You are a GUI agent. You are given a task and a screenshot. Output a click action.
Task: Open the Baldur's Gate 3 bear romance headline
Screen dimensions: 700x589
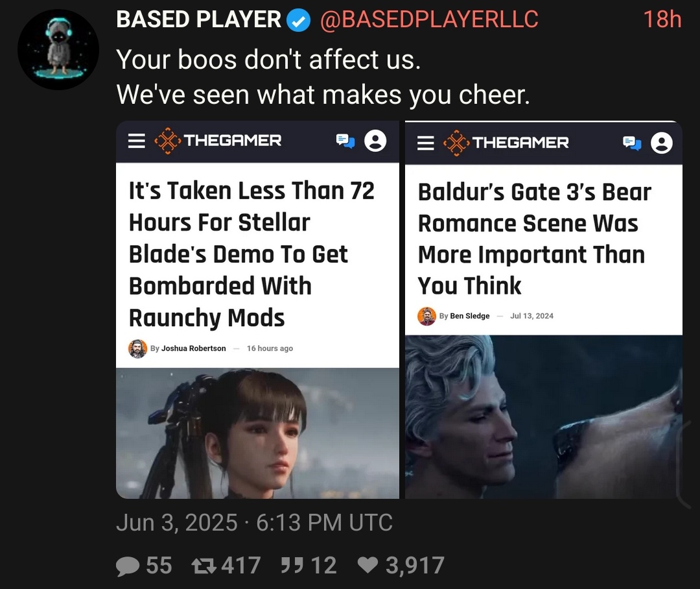[534, 239]
